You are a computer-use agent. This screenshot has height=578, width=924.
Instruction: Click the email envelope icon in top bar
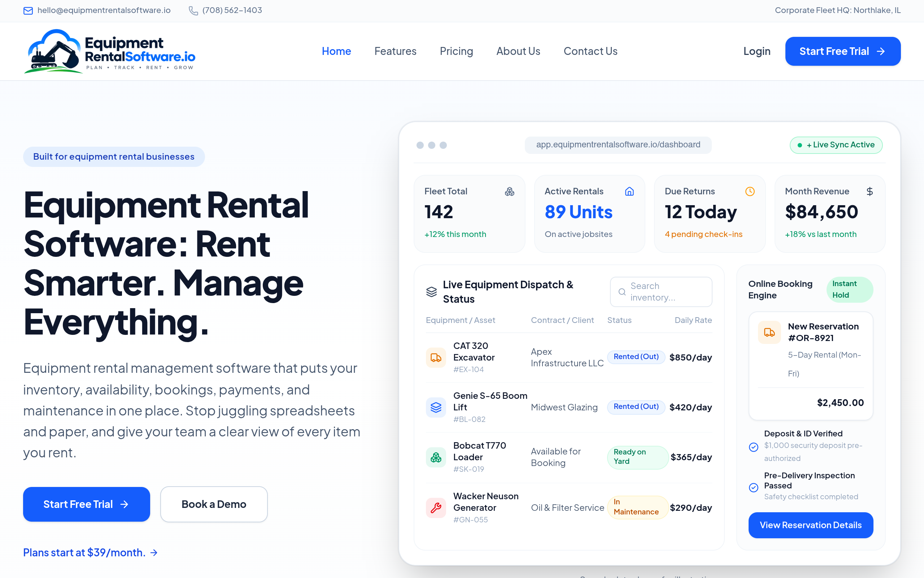[x=28, y=11]
